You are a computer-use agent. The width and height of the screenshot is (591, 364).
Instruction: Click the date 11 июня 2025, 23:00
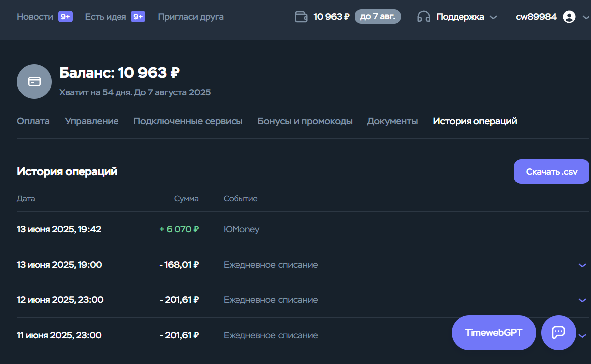tap(59, 335)
